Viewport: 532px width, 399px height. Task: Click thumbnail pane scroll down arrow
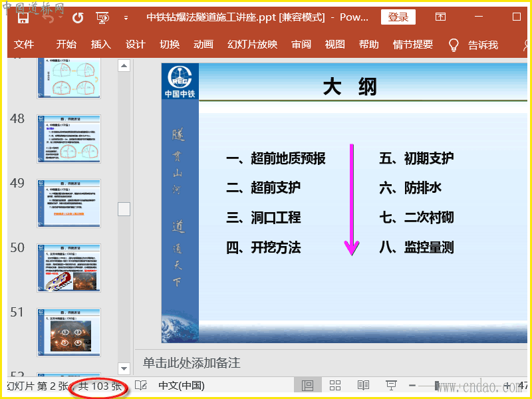(124, 368)
